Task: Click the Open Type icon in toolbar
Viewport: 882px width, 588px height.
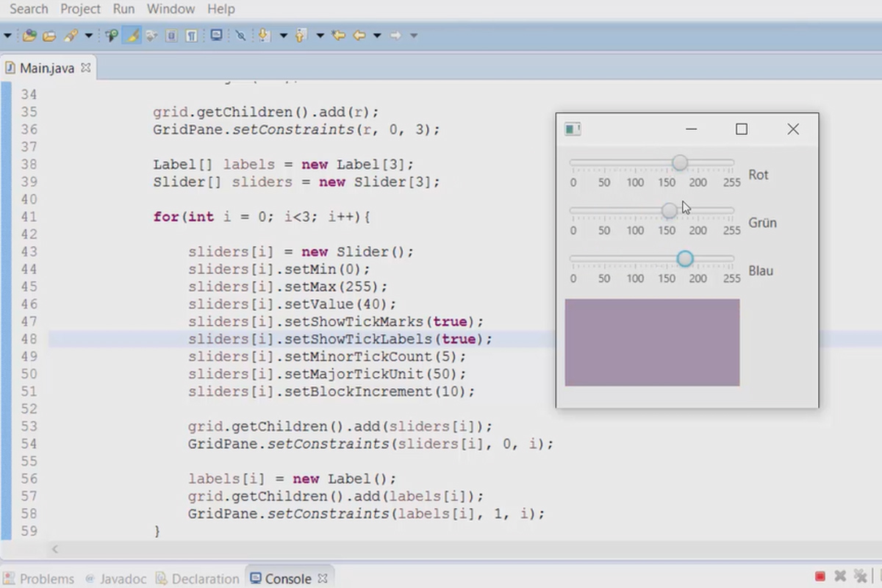Action: click(x=29, y=35)
